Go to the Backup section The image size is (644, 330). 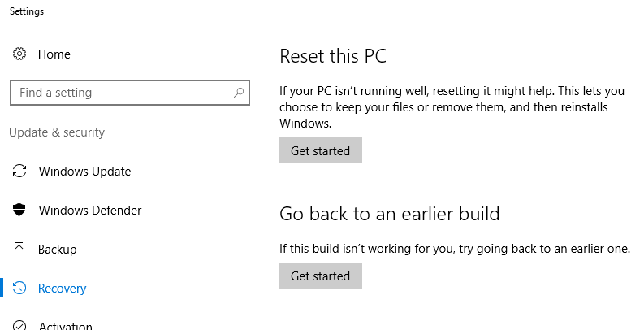click(57, 250)
